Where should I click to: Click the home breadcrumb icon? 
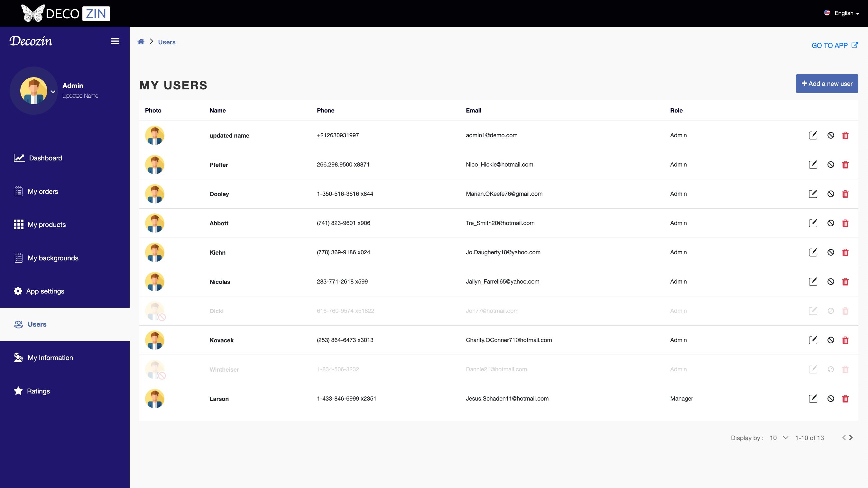tap(141, 42)
